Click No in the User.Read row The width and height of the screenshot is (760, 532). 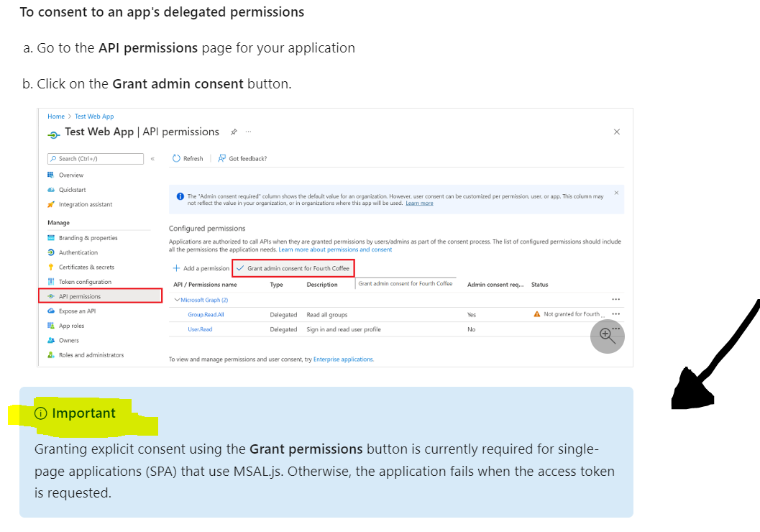[x=472, y=329]
